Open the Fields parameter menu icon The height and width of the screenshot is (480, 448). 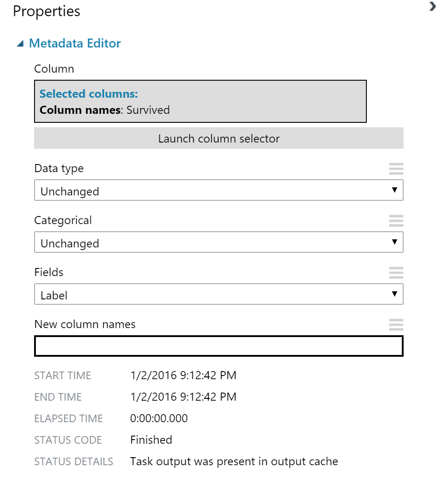click(x=396, y=272)
